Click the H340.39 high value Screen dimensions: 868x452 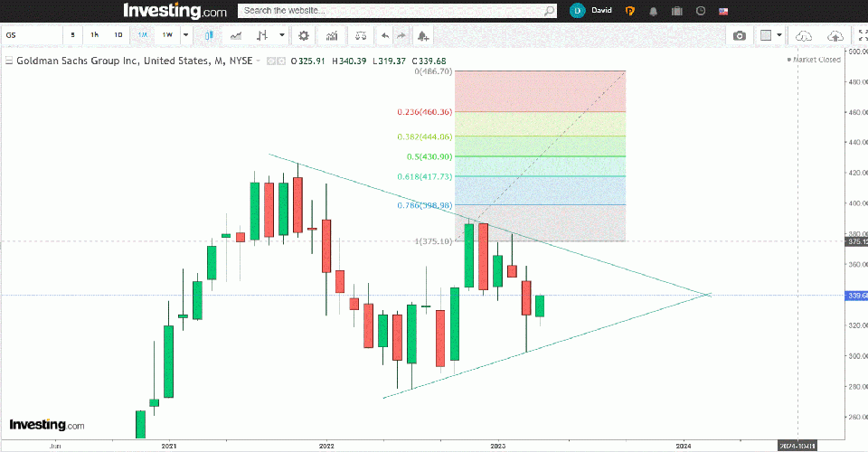click(x=349, y=61)
